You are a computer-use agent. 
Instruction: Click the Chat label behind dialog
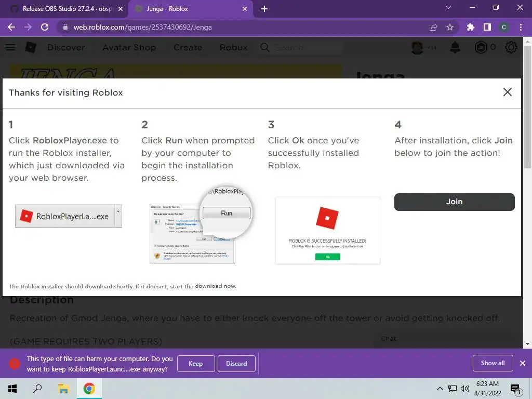(389, 339)
